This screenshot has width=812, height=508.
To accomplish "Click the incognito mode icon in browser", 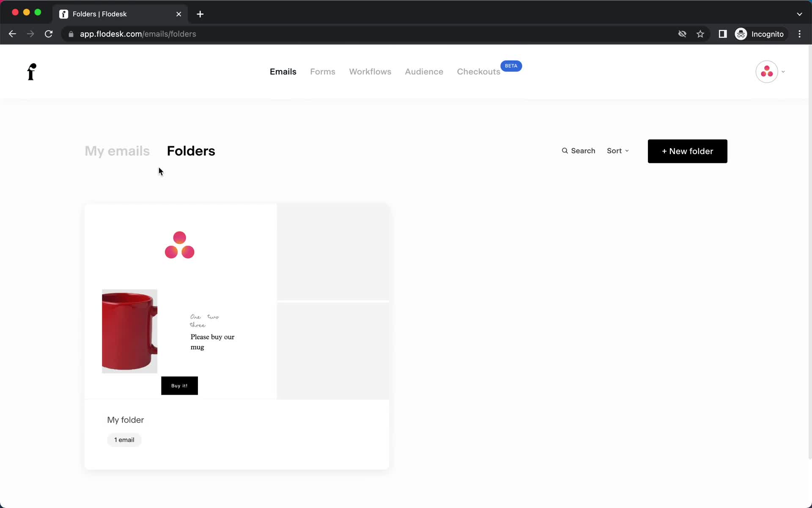I will (741, 33).
